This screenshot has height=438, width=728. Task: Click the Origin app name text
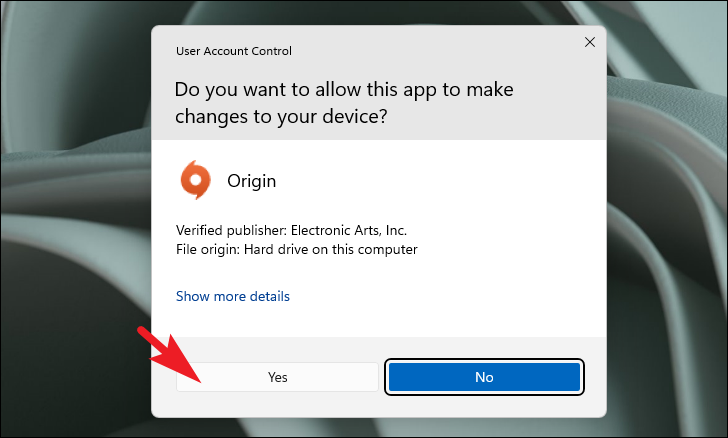tap(252, 181)
